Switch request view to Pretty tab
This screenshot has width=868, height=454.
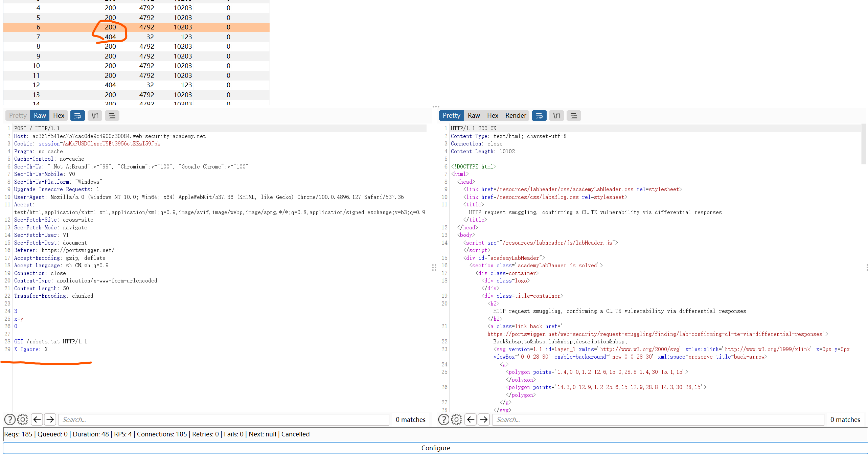(x=18, y=116)
